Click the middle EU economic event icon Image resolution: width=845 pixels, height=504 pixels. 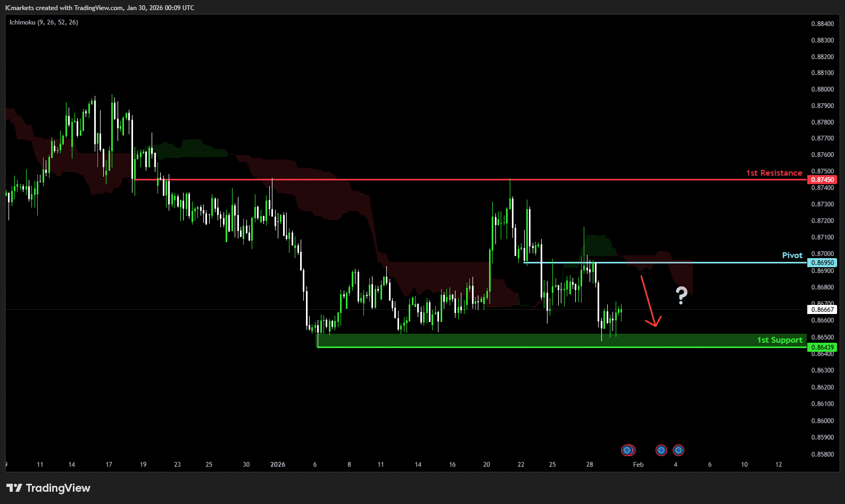pos(661,450)
